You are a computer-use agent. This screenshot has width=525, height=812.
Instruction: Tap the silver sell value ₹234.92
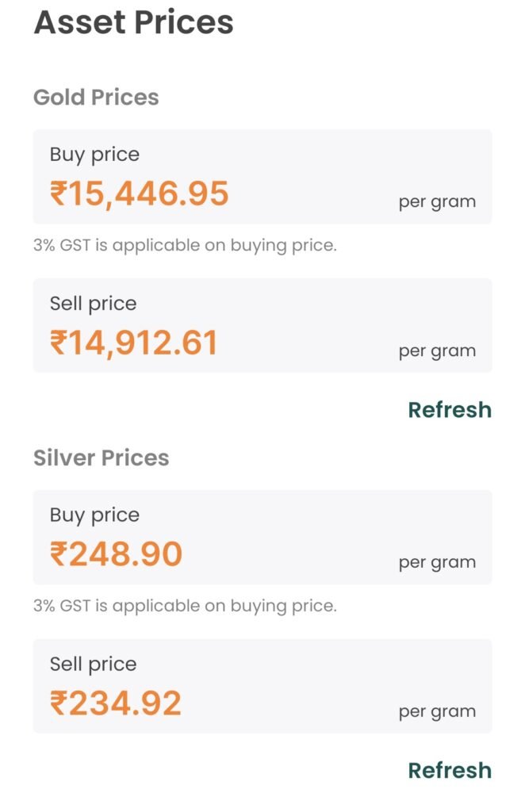(116, 703)
